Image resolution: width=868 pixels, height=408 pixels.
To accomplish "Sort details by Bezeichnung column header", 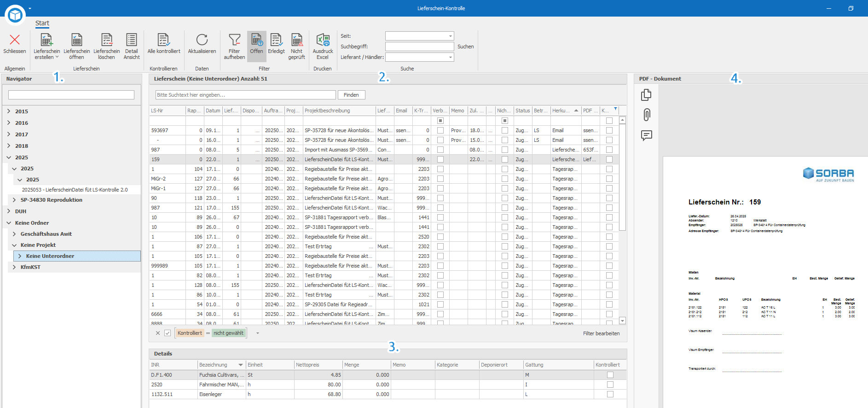I will tap(221, 365).
